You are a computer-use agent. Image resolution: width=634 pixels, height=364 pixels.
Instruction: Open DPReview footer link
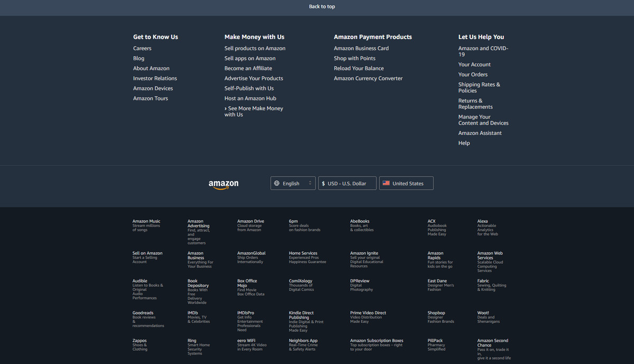click(362, 285)
